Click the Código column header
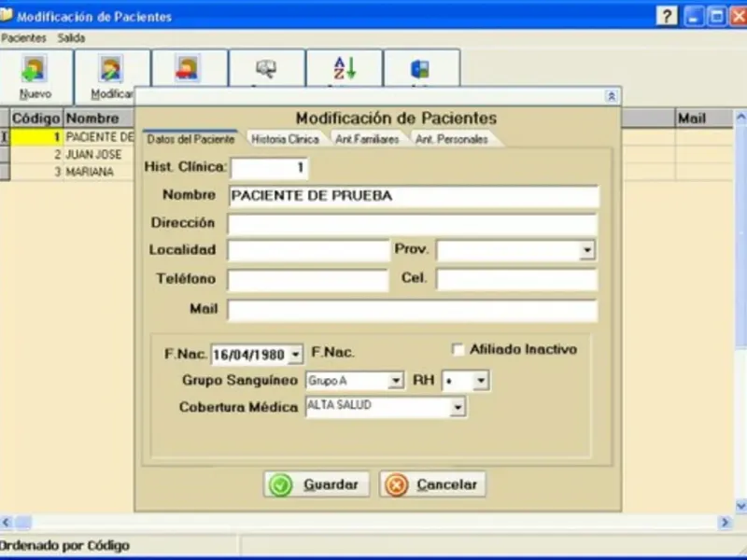The height and width of the screenshot is (560, 747). pyautogui.click(x=36, y=119)
